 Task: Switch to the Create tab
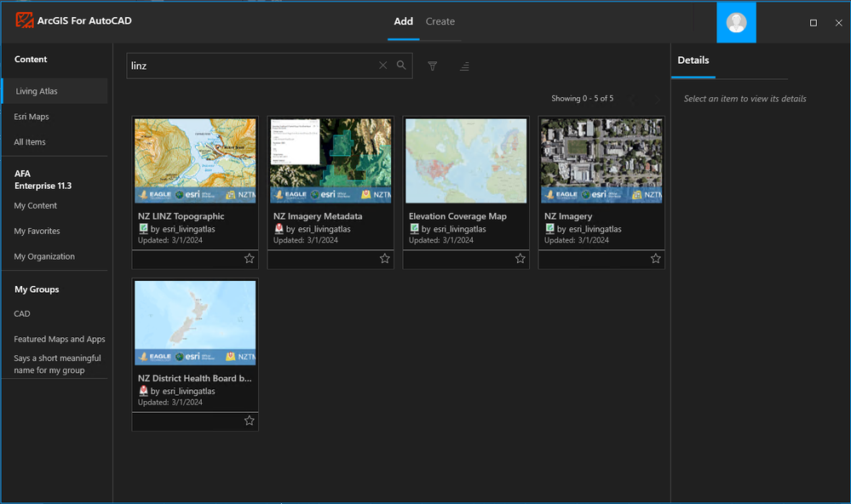pyautogui.click(x=440, y=21)
